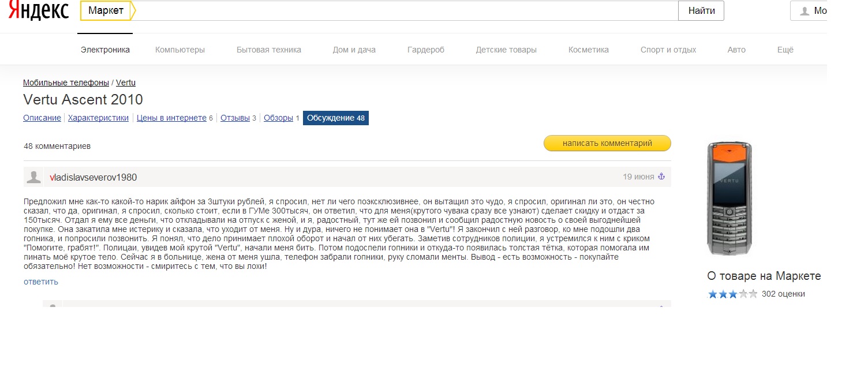Open the Характеристики tab

click(98, 118)
